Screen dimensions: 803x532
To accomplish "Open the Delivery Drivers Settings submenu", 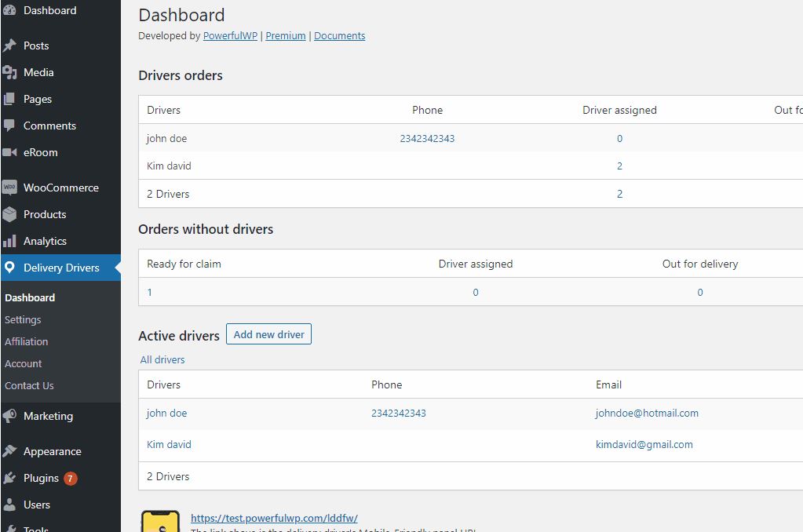I will pos(23,319).
